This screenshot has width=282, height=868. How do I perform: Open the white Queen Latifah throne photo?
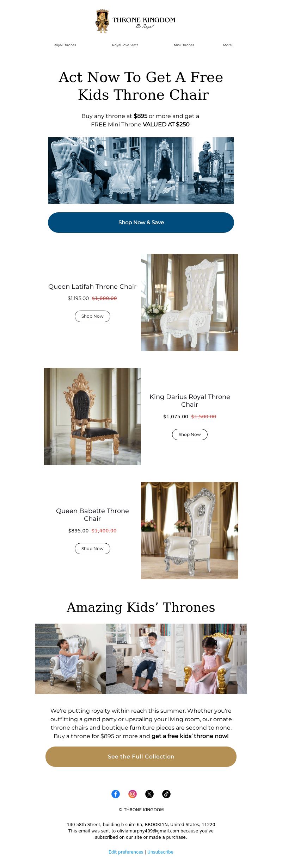(190, 302)
